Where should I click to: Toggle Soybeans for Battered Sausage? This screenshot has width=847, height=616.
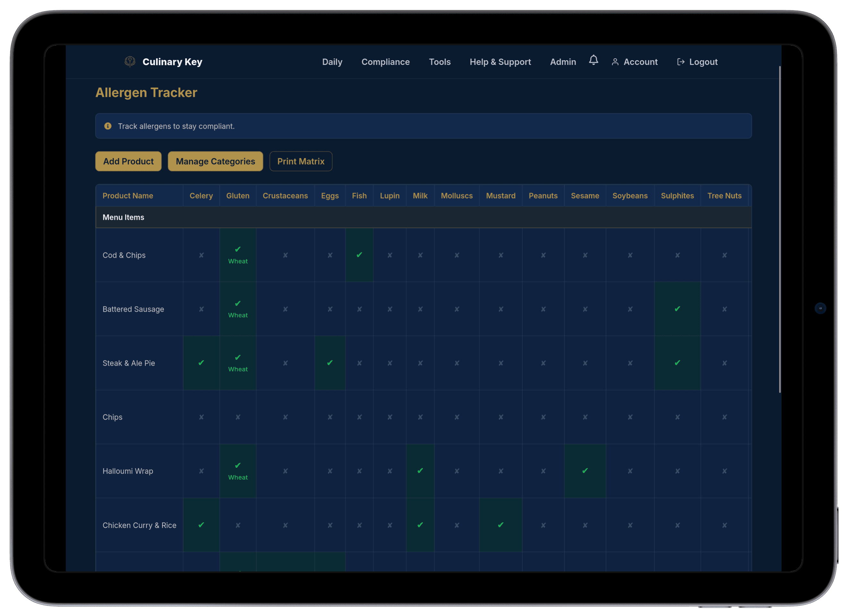click(x=630, y=309)
